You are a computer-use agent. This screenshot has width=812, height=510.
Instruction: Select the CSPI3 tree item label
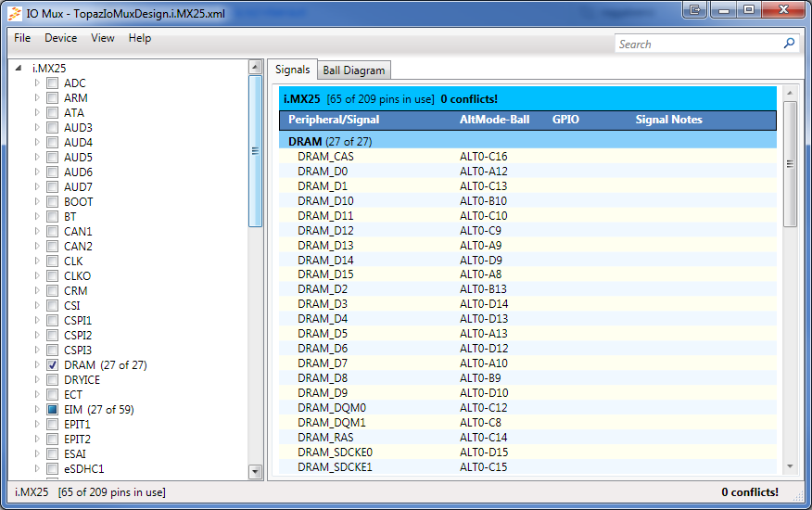point(78,351)
